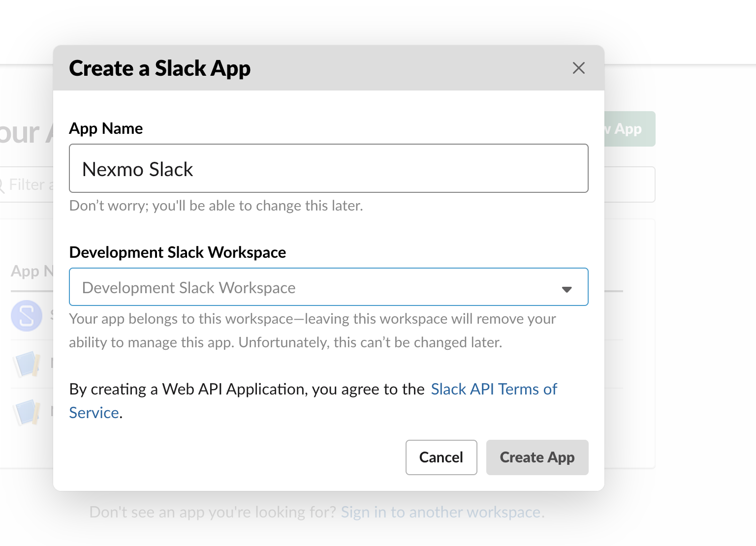The image size is (756, 546).
Task: Click the 'App Name' field label
Action: coord(106,128)
